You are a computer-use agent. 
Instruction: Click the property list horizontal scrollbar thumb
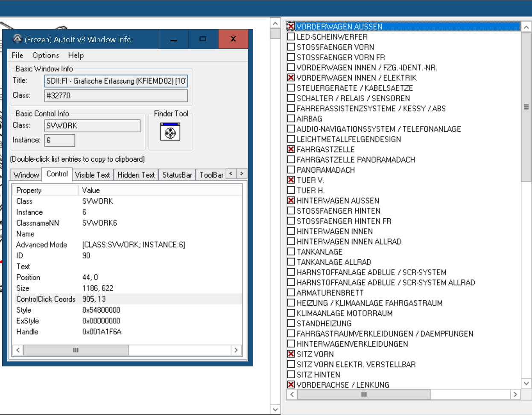pos(76,350)
